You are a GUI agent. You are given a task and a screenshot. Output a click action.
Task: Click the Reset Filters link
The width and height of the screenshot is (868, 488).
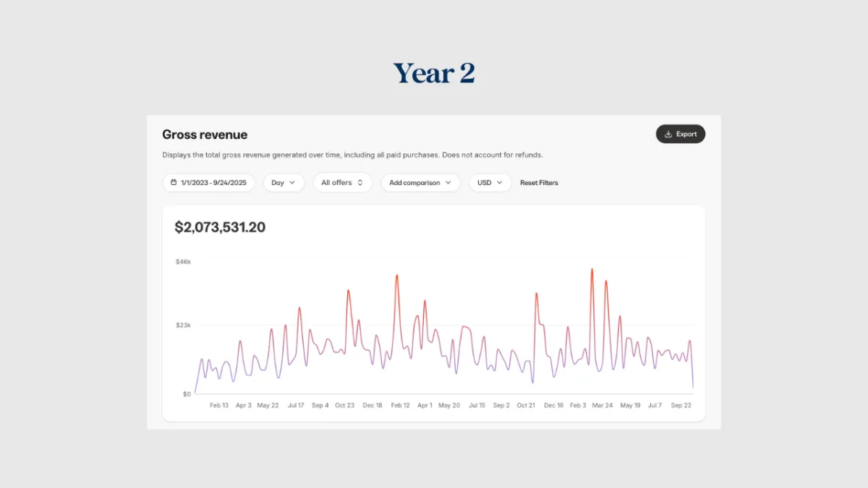pos(539,183)
